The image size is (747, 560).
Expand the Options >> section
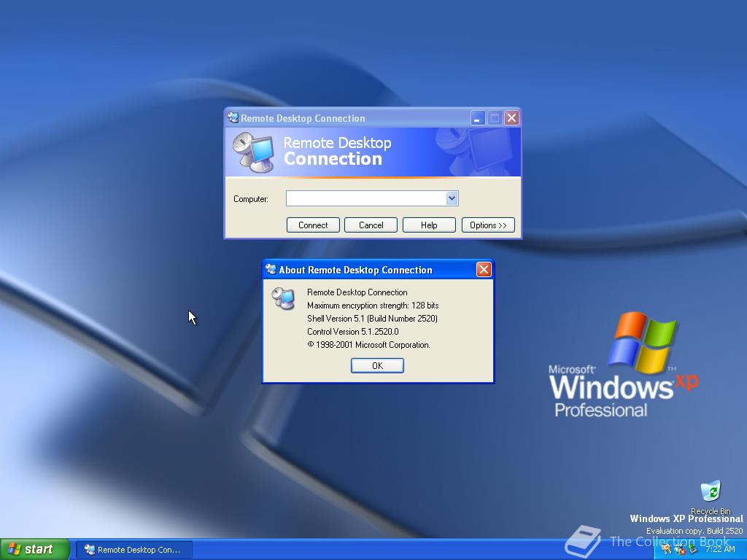pos(488,225)
